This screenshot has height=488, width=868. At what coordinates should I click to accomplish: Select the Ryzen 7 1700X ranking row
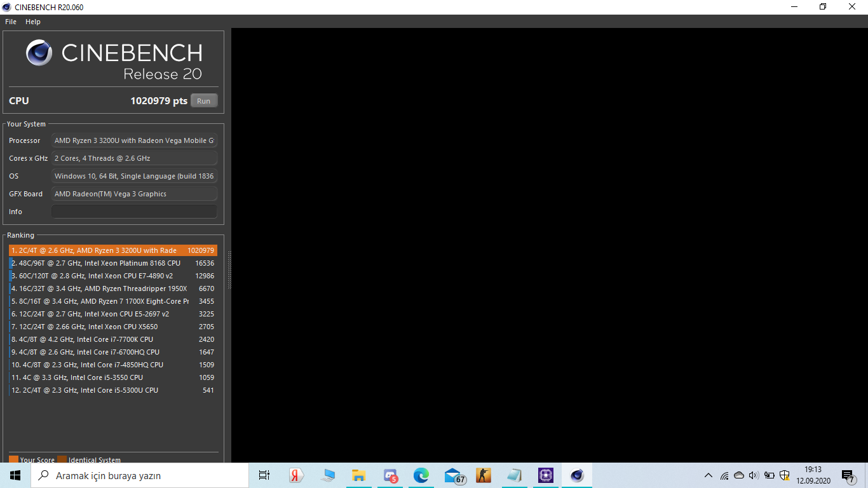pyautogui.click(x=113, y=301)
